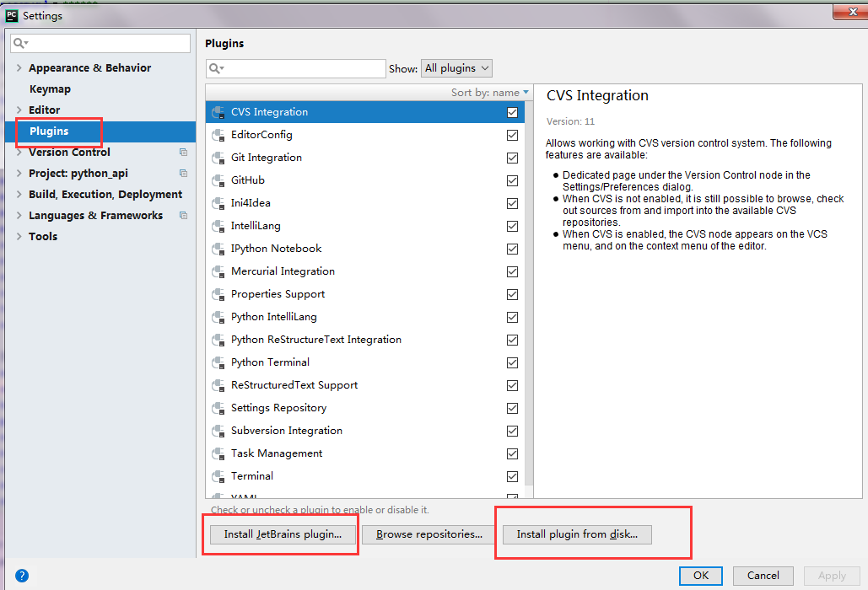
Task: Click the CVS Integration plugin icon
Action: click(x=218, y=112)
